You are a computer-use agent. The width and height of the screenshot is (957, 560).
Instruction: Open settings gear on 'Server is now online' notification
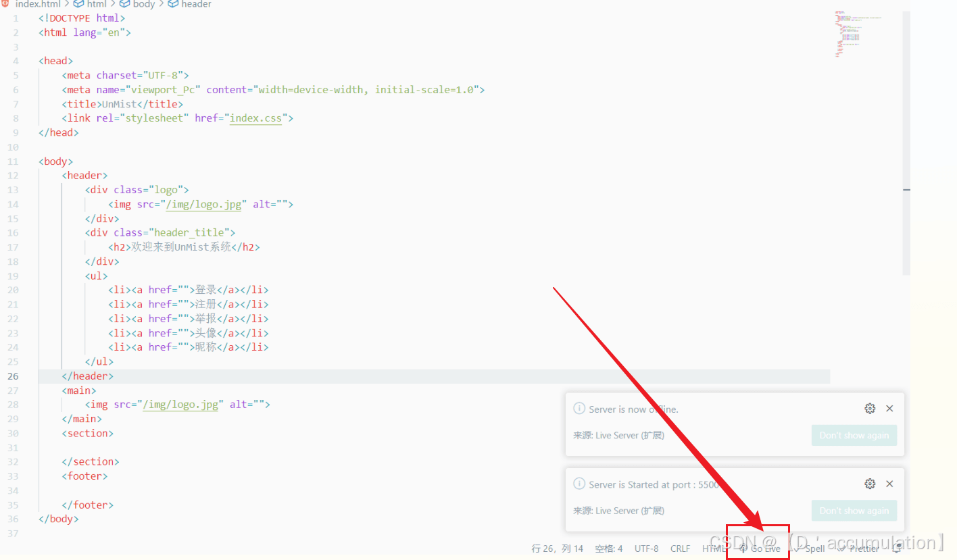click(870, 408)
